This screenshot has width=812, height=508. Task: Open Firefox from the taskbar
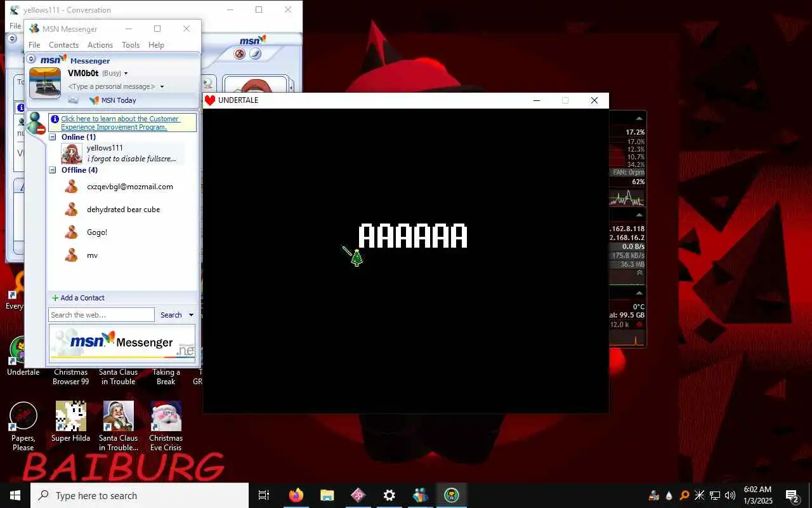[296, 495]
